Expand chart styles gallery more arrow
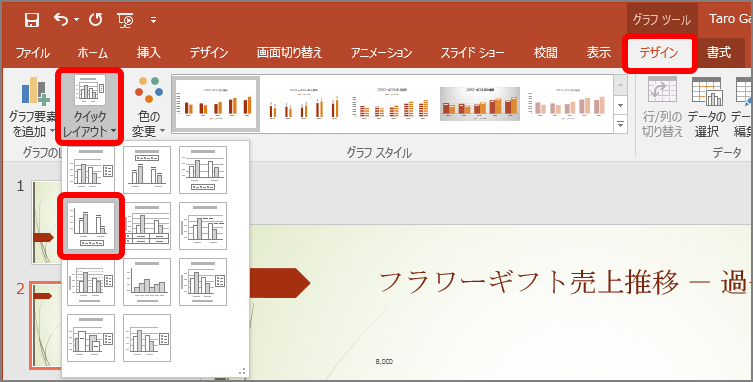Screen dimensions: 753x382 click(x=621, y=124)
